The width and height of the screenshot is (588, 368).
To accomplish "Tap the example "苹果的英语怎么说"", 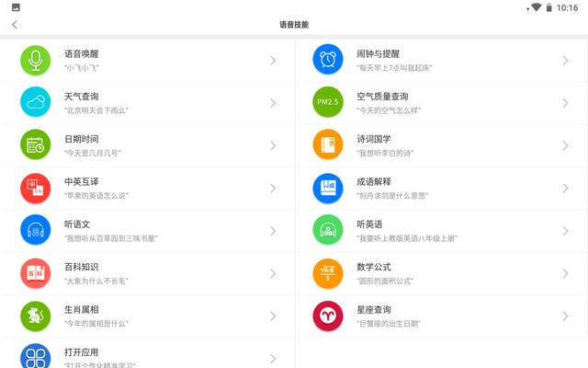I will [96, 196].
